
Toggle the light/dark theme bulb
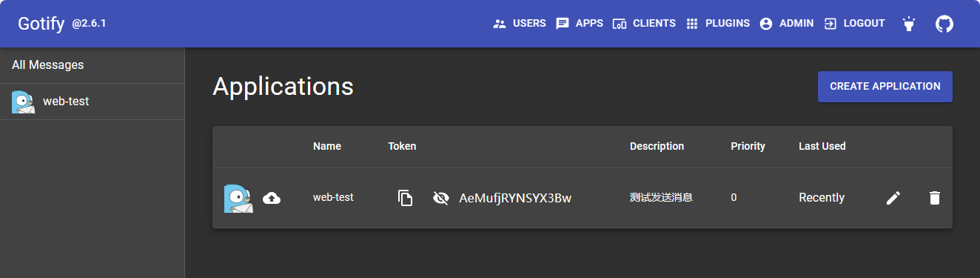pyautogui.click(x=908, y=24)
